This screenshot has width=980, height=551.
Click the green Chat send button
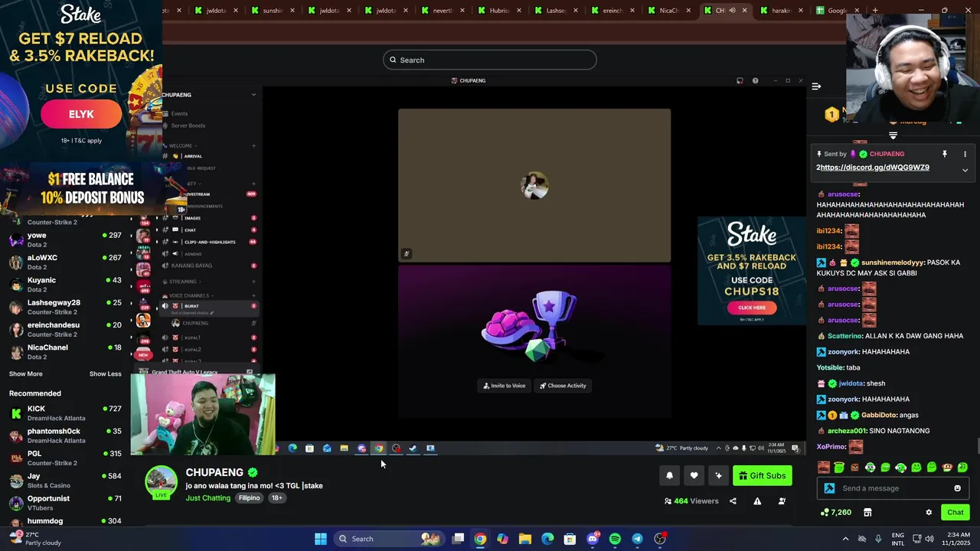point(955,512)
